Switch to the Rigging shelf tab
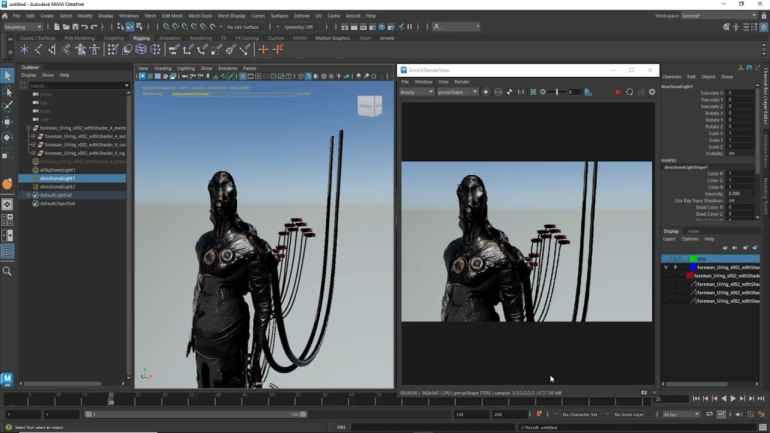Viewport: 770px width, 433px height. [141, 38]
